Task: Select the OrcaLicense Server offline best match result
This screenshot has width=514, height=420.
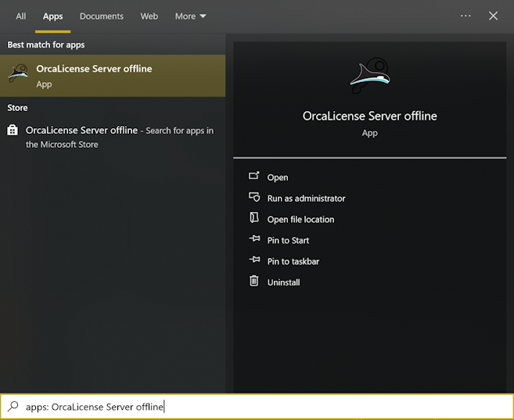Action: (x=113, y=76)
